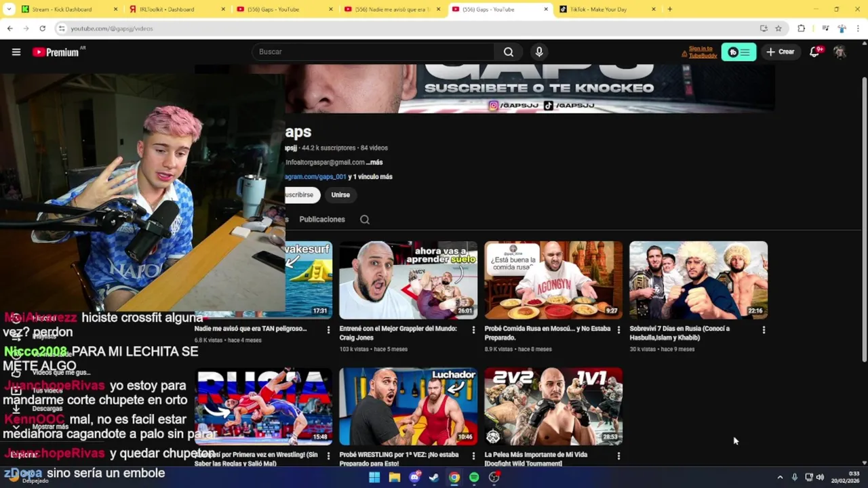
Task: Open Steam from taskbar
Action: (434, 477)
